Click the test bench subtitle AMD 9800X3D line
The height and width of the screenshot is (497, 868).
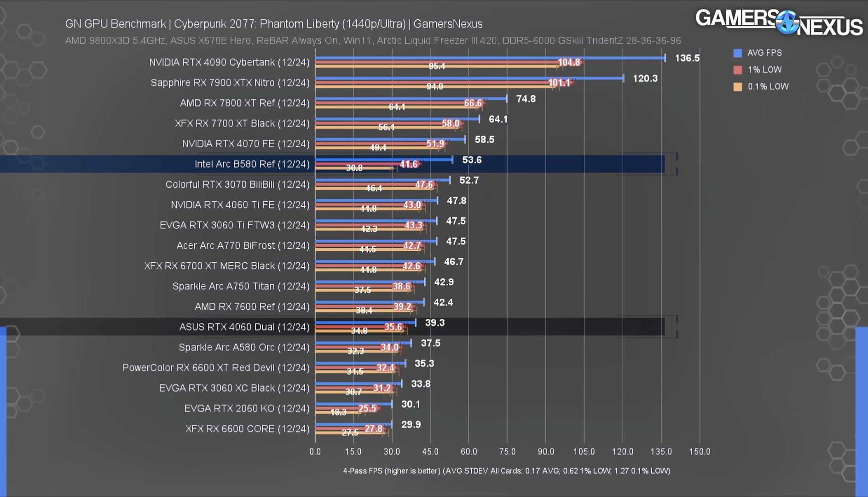(x=373, y=40)
